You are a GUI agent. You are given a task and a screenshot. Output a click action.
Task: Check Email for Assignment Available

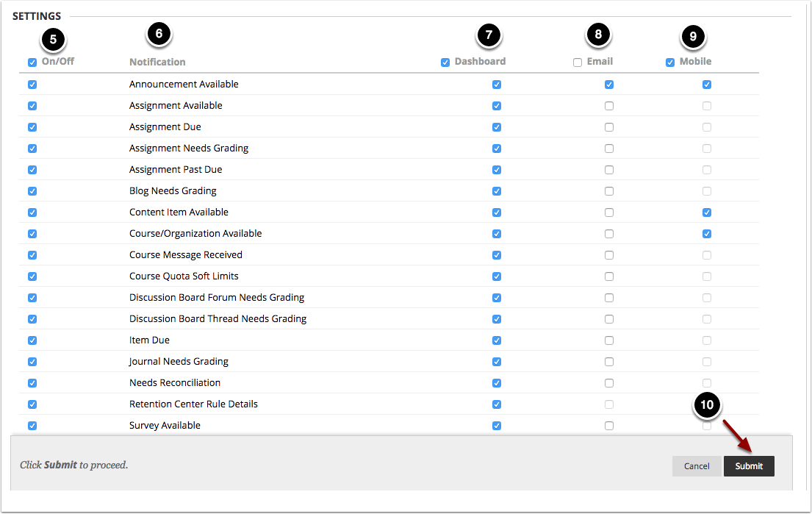click(x=609, y=106)
